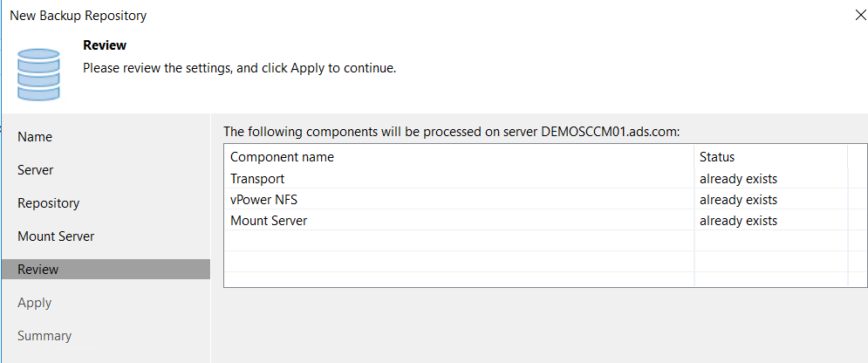Open the Server step in sidebar

36,170
